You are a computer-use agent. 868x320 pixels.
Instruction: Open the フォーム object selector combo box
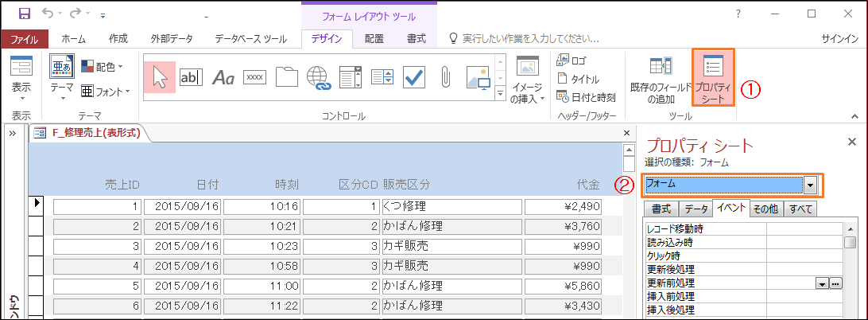pyautogui.click(x=811, y=185)
